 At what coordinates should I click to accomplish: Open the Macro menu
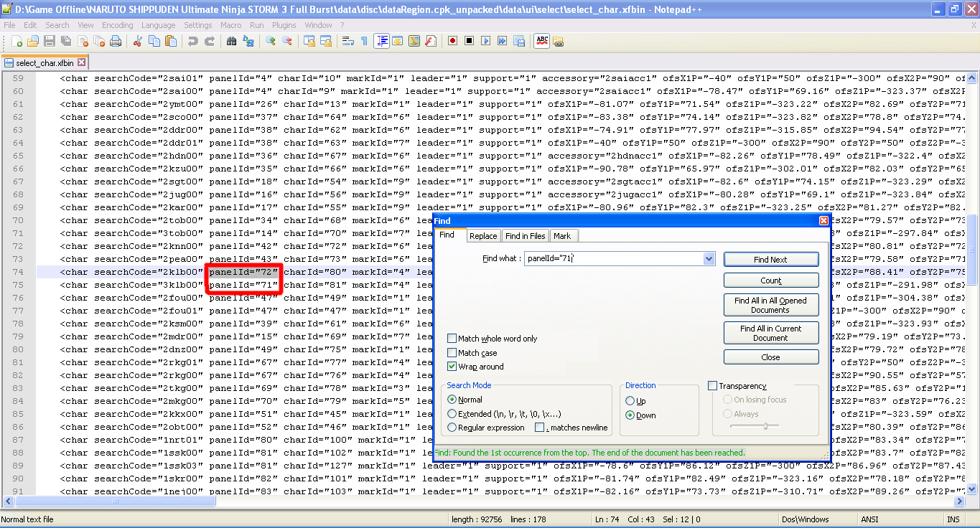point(231,25)
